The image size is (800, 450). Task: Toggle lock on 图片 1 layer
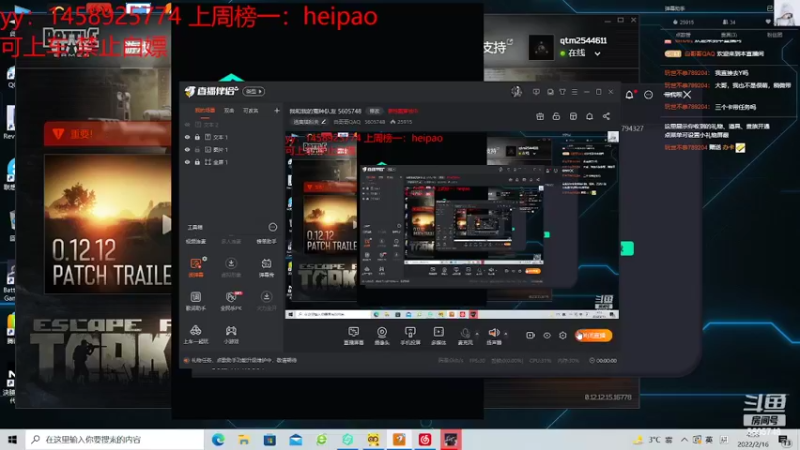(x=197, y=149)
